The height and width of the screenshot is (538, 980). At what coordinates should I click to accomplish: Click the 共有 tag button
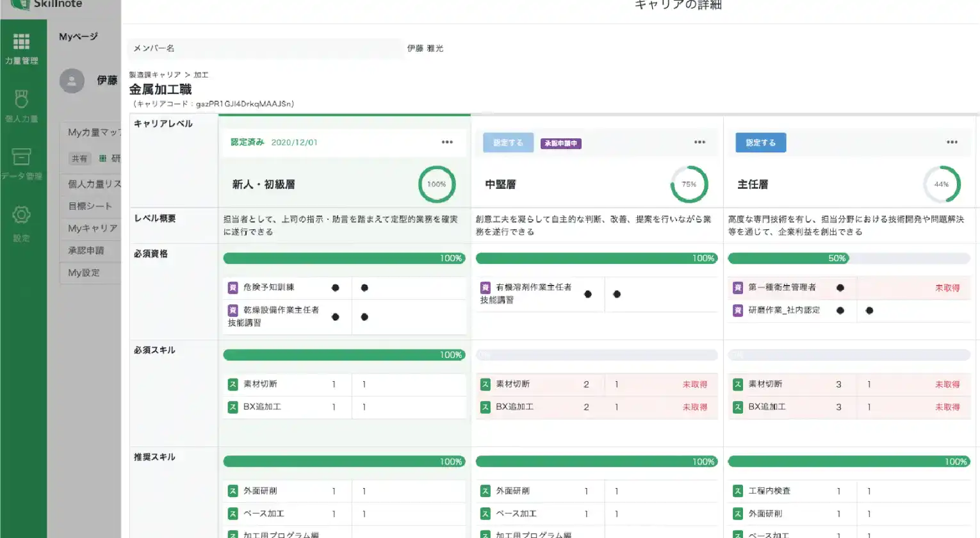coord(79,158)
